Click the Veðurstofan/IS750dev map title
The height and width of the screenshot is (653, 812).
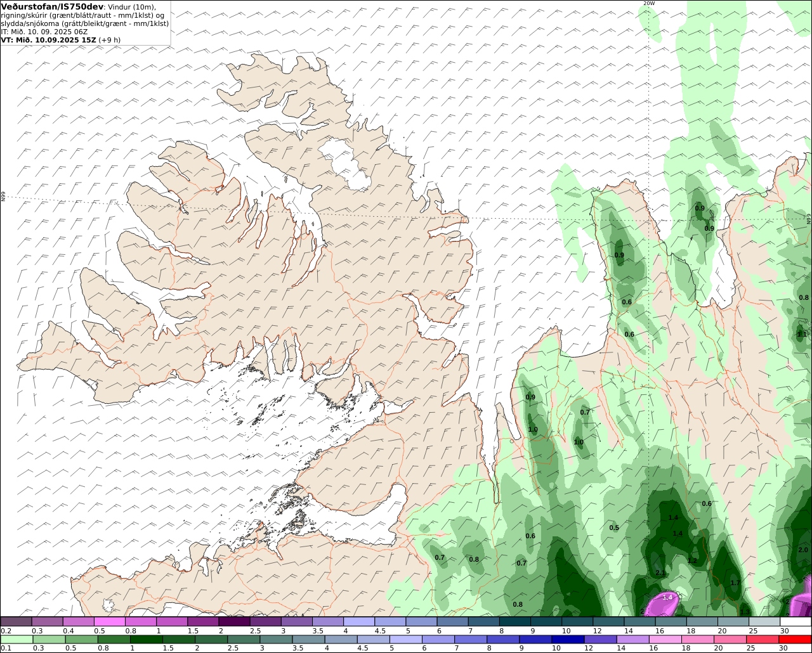(x=52, y=6)
